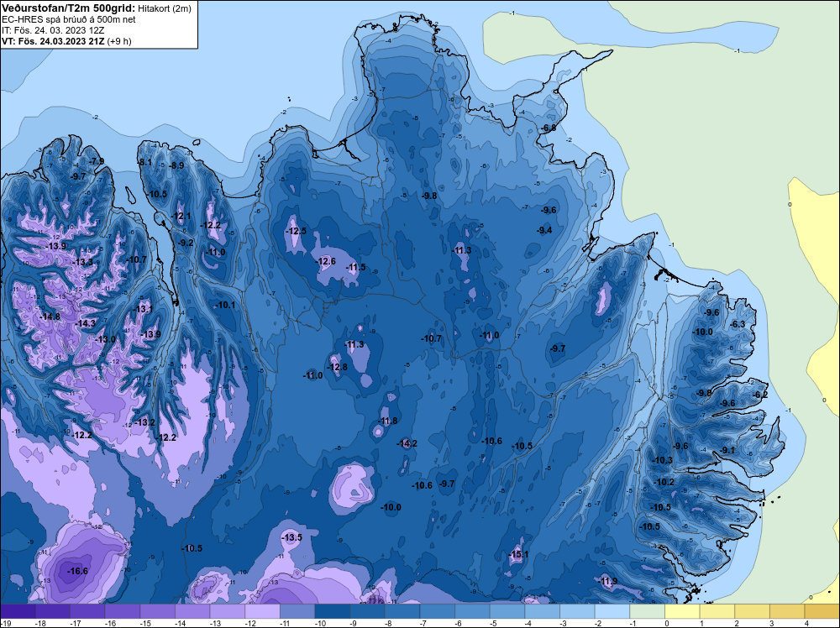Click the -17 tick label on the legend
840x628 pixels.
[x=75, y=623]
